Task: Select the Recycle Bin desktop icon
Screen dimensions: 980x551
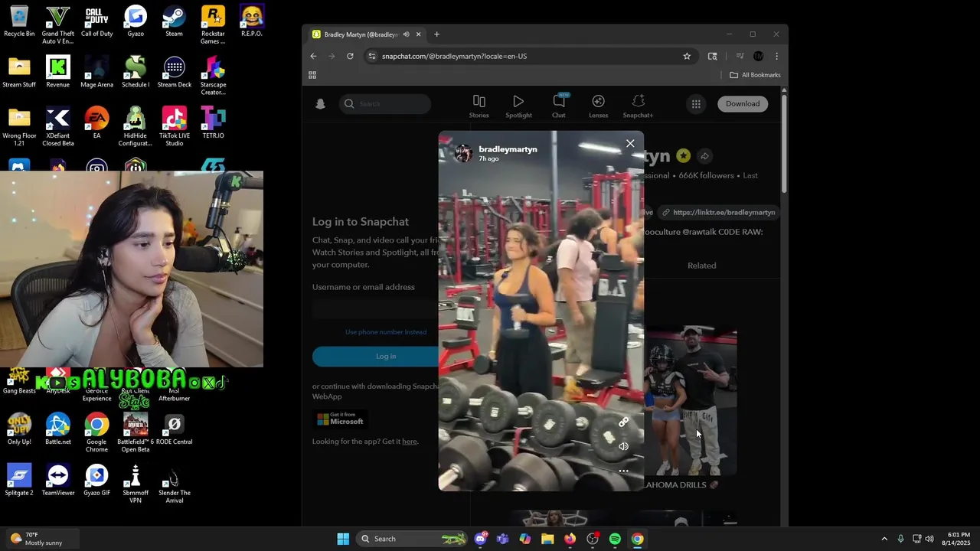Action: (19, 21)
